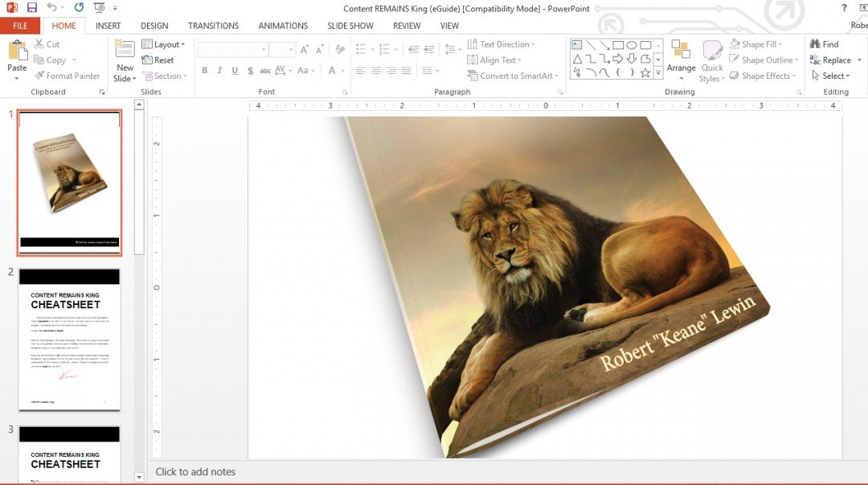Select the triangle shape in shapes gallery
Image resolution: width=868 pixels, height=485 pixels.
click(577, 59)
